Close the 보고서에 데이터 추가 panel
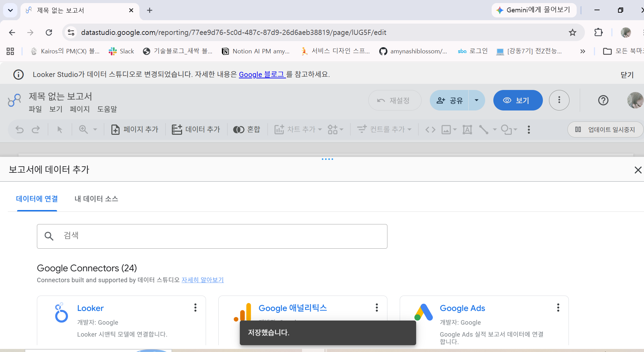The image size is (644, 352). tap(638, 170)
